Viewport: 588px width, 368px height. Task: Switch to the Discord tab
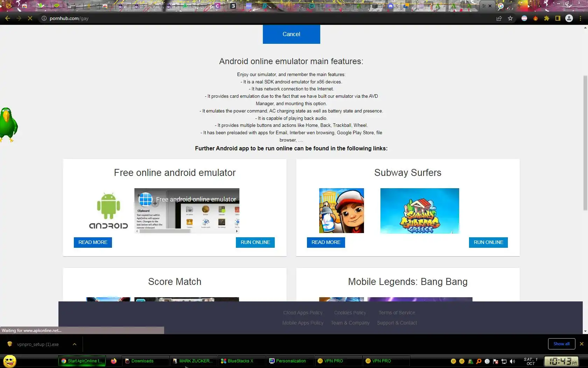391,6
